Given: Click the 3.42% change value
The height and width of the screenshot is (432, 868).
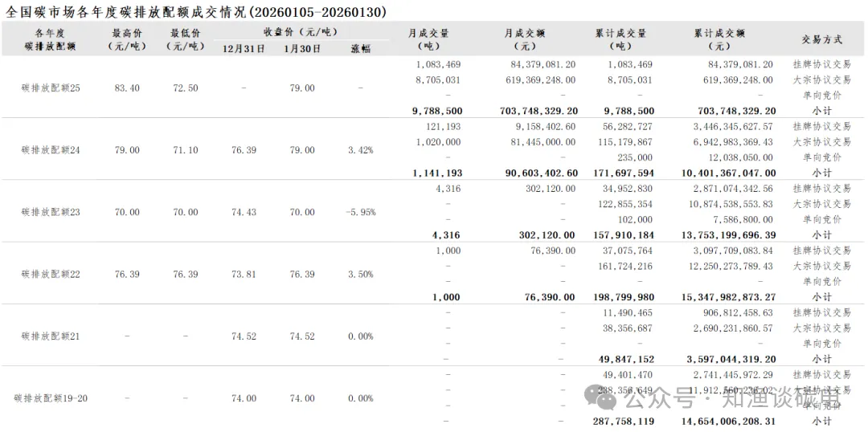Looking at the screenshot, I should [x=361, y=150].
